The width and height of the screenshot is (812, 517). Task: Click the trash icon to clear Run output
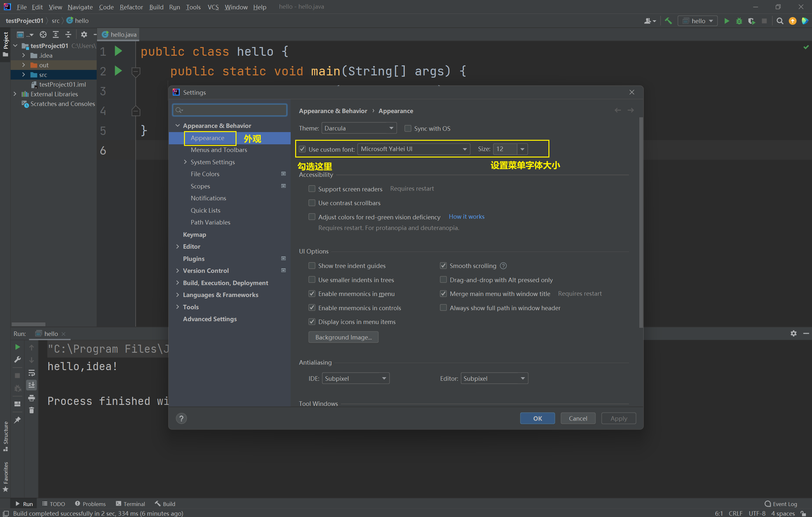click(32, 410)
